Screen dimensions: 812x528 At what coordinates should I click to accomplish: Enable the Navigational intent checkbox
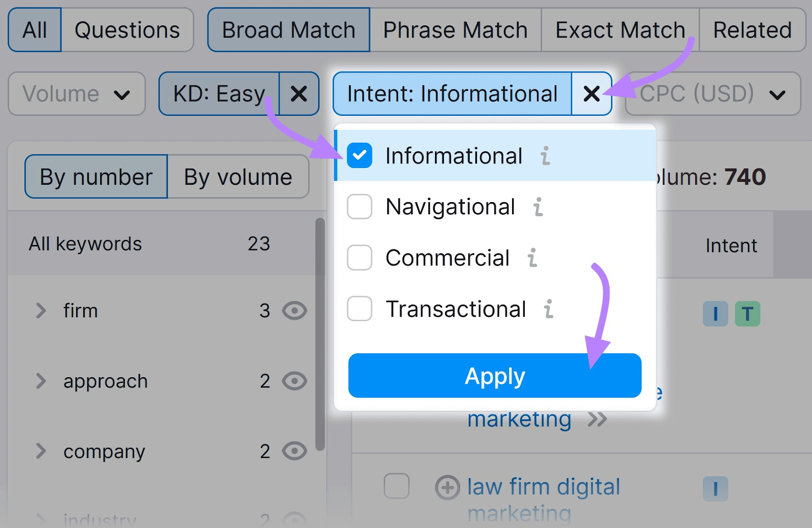click(359, 207)
